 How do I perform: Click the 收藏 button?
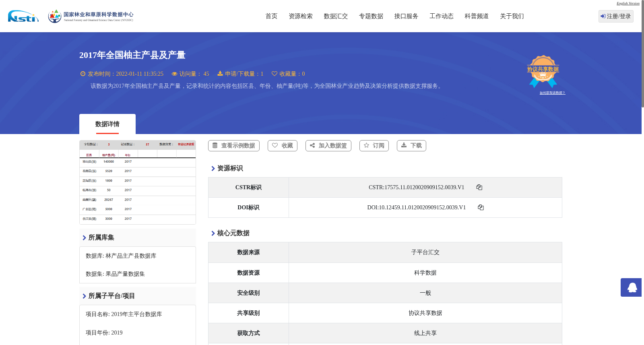click(283, 146)
